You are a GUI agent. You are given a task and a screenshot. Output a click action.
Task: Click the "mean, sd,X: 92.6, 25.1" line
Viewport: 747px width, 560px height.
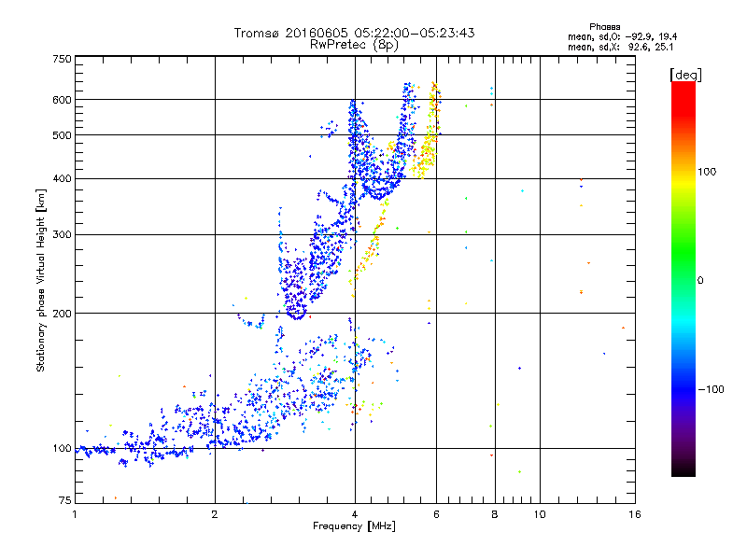(620, 48)
